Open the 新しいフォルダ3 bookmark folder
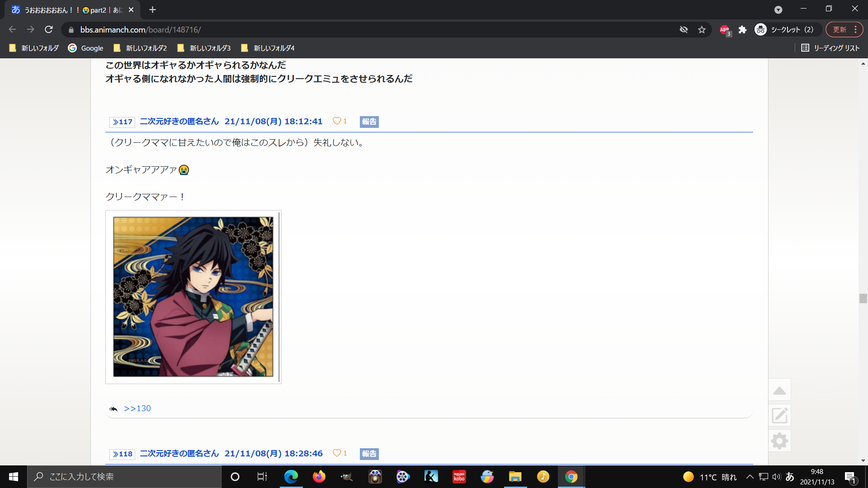868x488 pixels. click(x=204, y=48)
